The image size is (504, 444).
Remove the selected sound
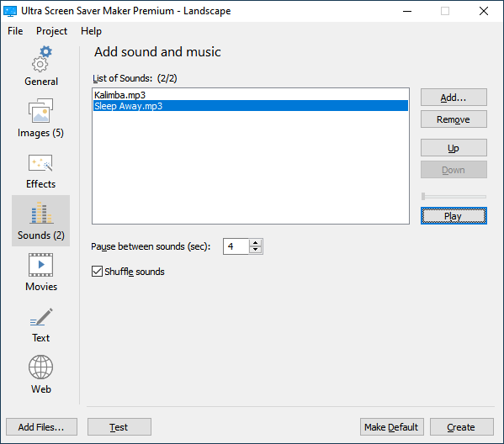(x=454, y=119)
